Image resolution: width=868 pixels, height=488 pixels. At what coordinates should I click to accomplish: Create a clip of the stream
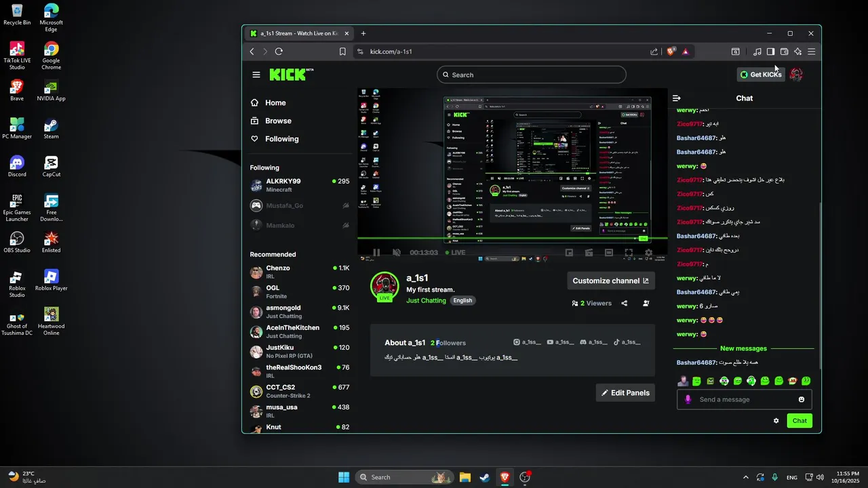(589, 253)
